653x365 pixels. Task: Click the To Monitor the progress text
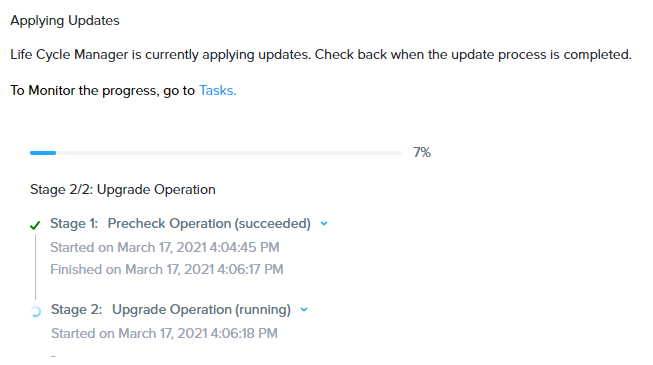(x=102, y=90)
